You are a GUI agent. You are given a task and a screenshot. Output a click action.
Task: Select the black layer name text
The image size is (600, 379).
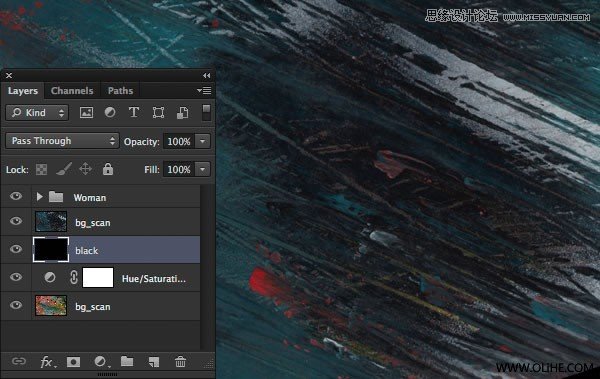[87, 251]
